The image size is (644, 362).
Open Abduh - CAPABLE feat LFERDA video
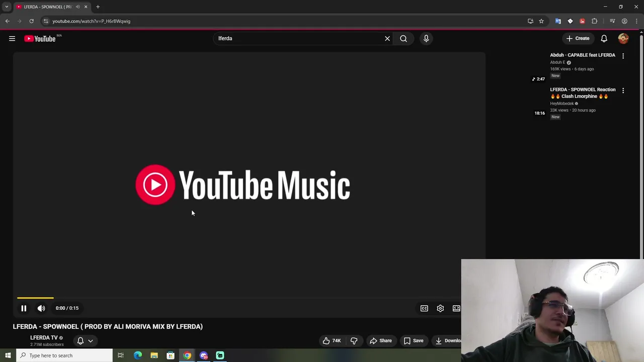pos(583,55)
